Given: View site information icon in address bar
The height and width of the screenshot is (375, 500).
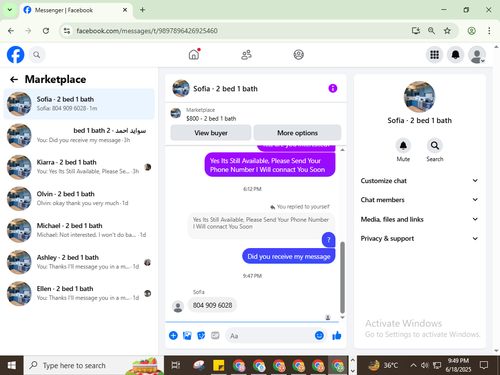Looking at the screenshot, I should [67, 31].
